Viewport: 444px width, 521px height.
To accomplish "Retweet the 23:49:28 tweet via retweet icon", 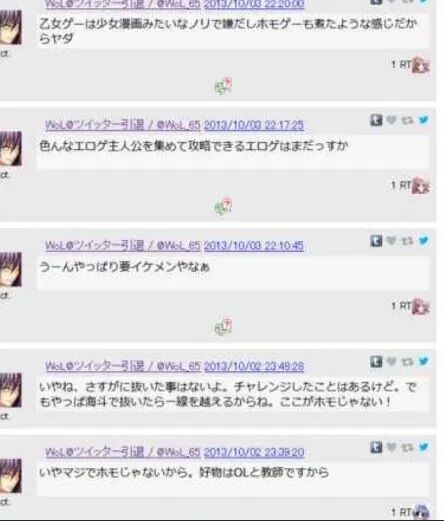I will [407, 361].
